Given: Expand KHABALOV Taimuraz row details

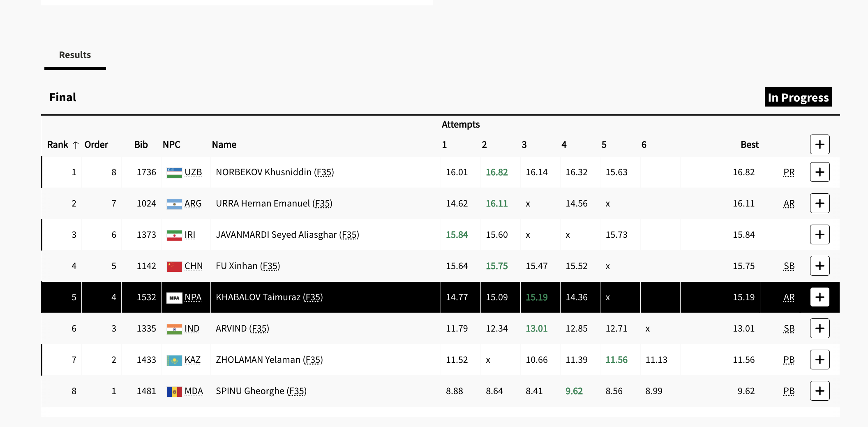Looking at the screenshot, I should (820, 297).
